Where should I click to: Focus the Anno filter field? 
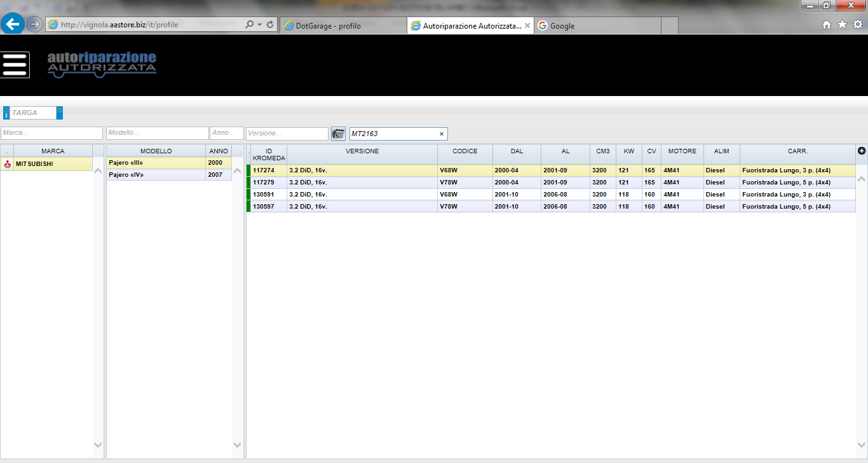tap(227, 134)
